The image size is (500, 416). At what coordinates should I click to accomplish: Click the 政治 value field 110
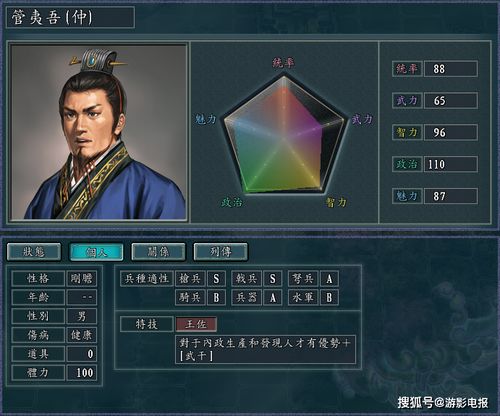tap(451, 164)
